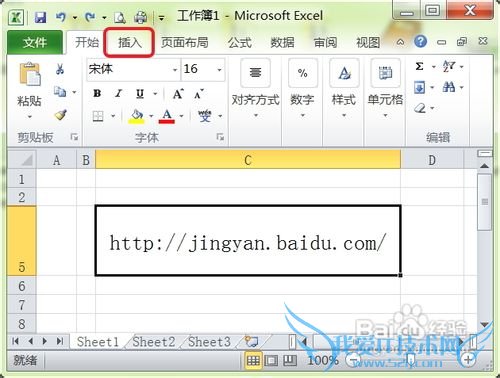Viewport: 500px width, 378px height.
Task: Open Print Preview from quick access toolbar
Action: tap(120, 17)
